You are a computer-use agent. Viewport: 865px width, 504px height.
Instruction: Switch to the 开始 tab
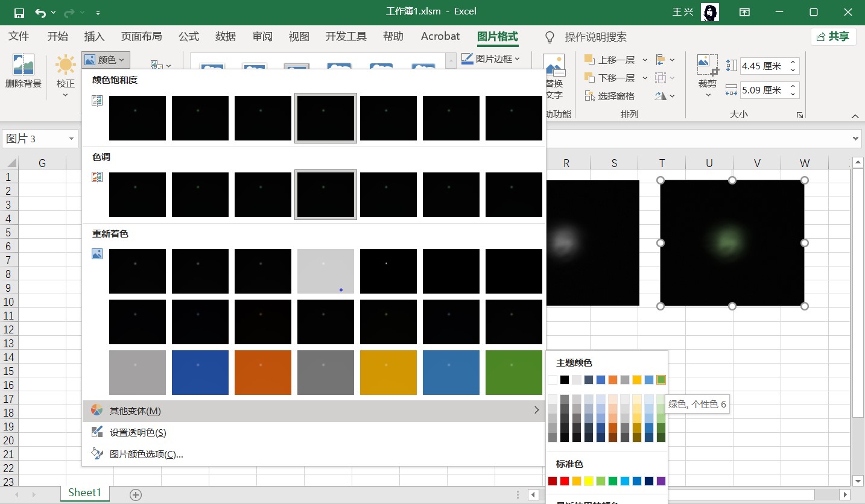click(x=58, y=37)
